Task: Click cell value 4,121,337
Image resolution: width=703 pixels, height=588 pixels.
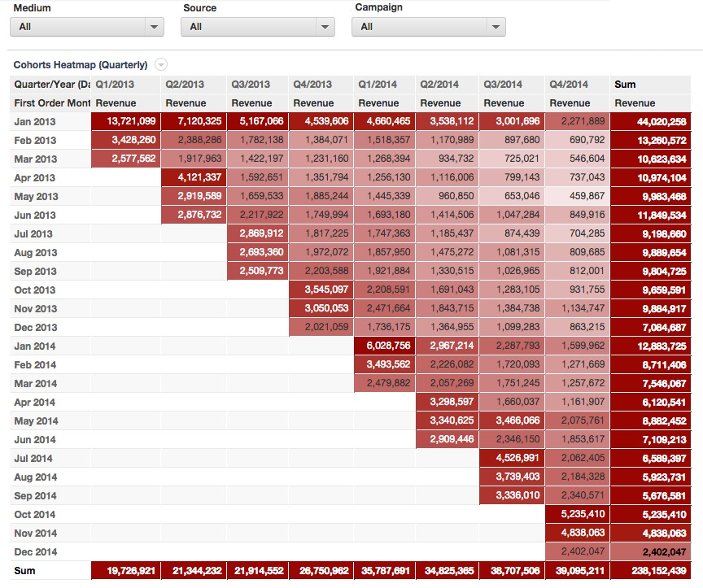Action: [194, 177]
